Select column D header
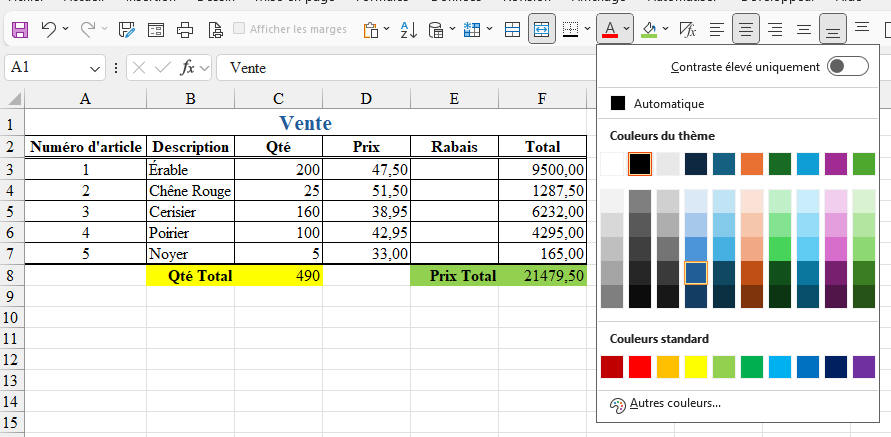Screen dimensions: 891x437 pos(366,99)
